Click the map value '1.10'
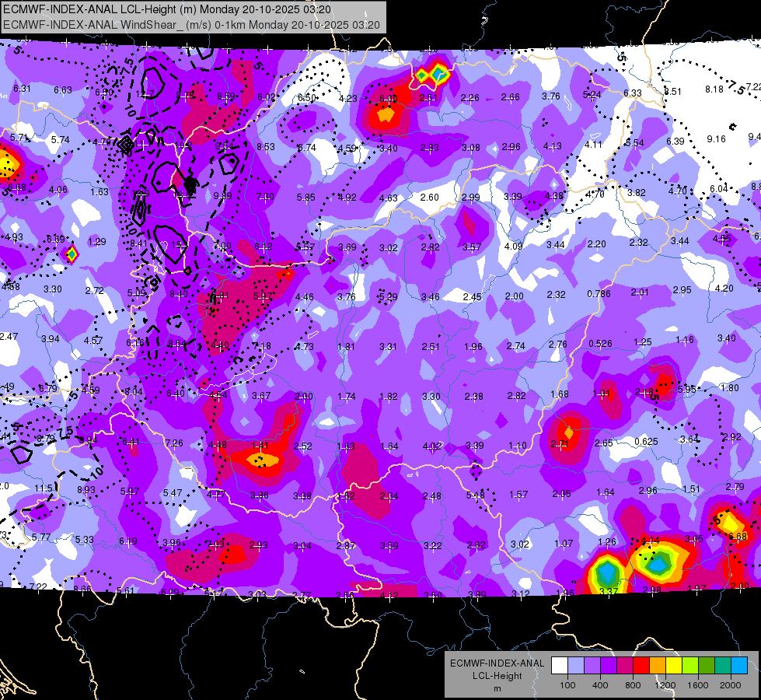Screen dimensions: 761x700 [518, 446]
